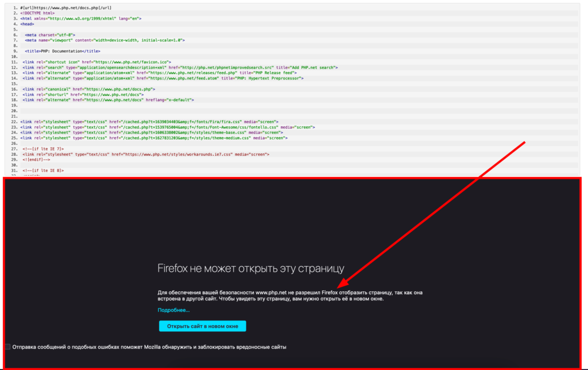The image size is (588, 370).
Task: Select the '<![endif]-->' code line
Action: tap(36, 160)
